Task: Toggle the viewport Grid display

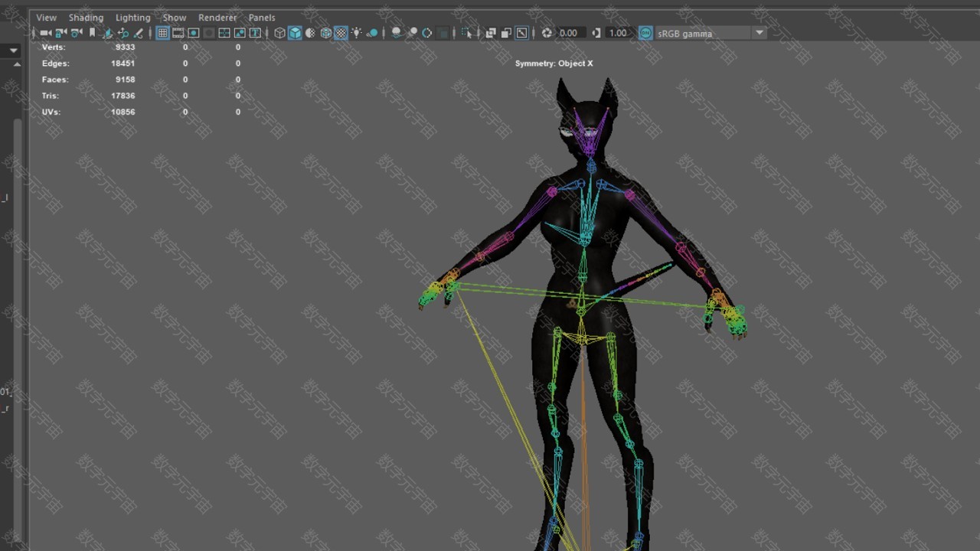Action: [162, 33]
